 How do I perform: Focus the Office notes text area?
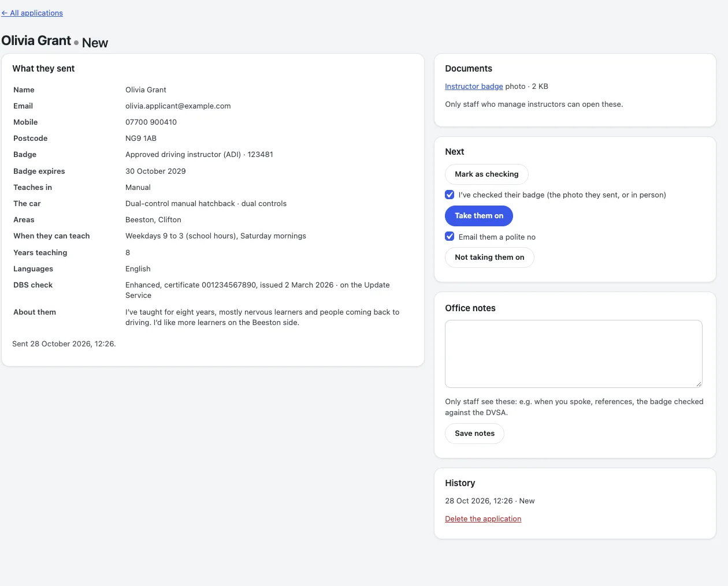coord(574,353)
